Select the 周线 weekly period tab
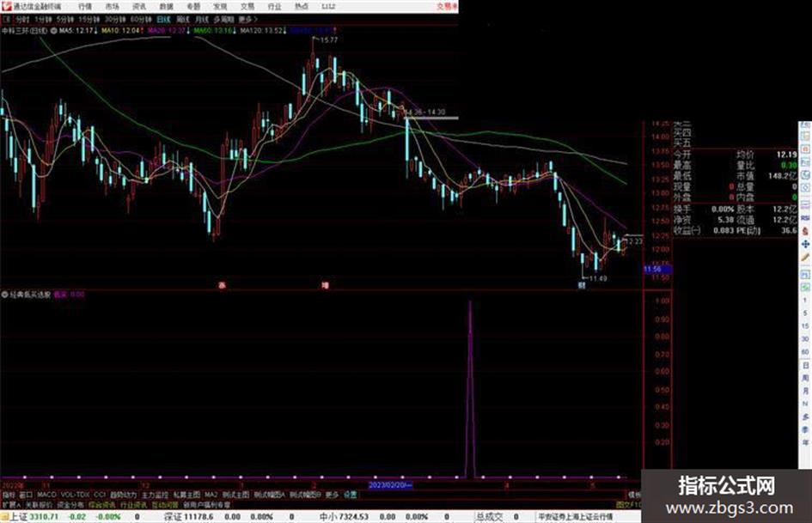The width and height of the screenshot is (812, 523). 183,20
